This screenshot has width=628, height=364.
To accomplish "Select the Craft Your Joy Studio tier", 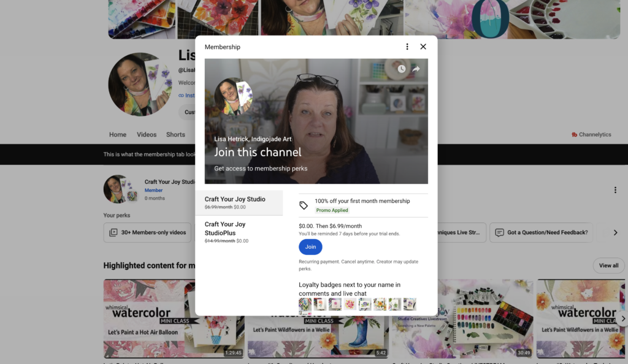I will [239, 203].
